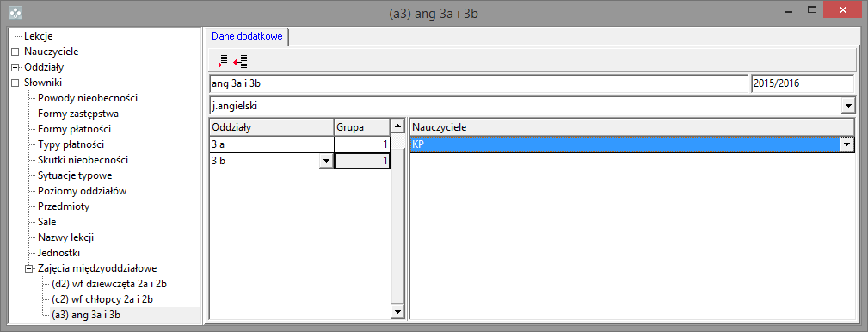868x332 pixels.
Task: Click the Grupa value for 3 a row
Action: click(x=362, y=144)
